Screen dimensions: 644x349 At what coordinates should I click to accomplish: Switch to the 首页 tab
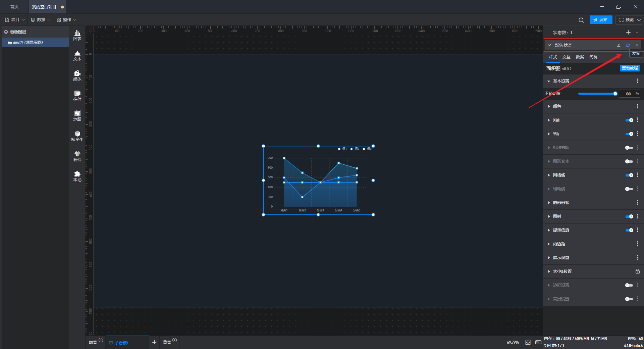coord(14,7)
